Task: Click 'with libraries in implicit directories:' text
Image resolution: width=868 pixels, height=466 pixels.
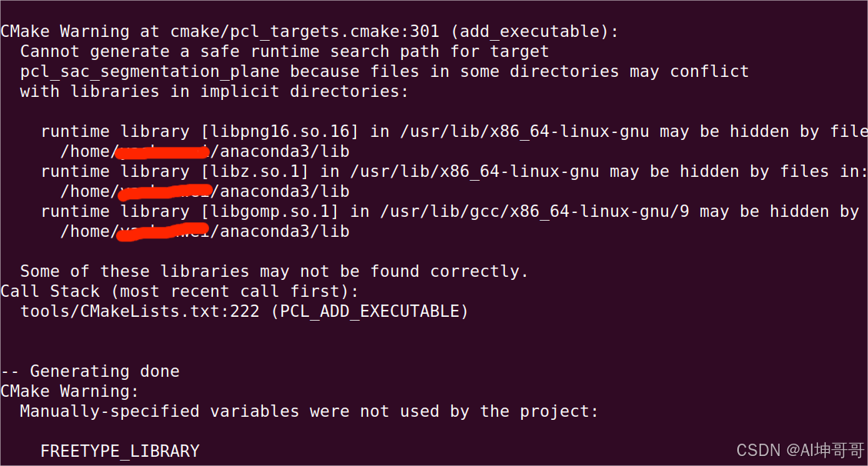Action: click(215, 92)
